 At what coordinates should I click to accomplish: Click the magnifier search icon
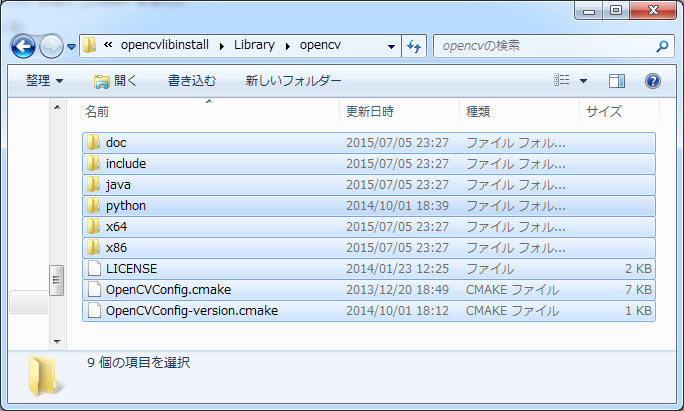pos(662,46)
